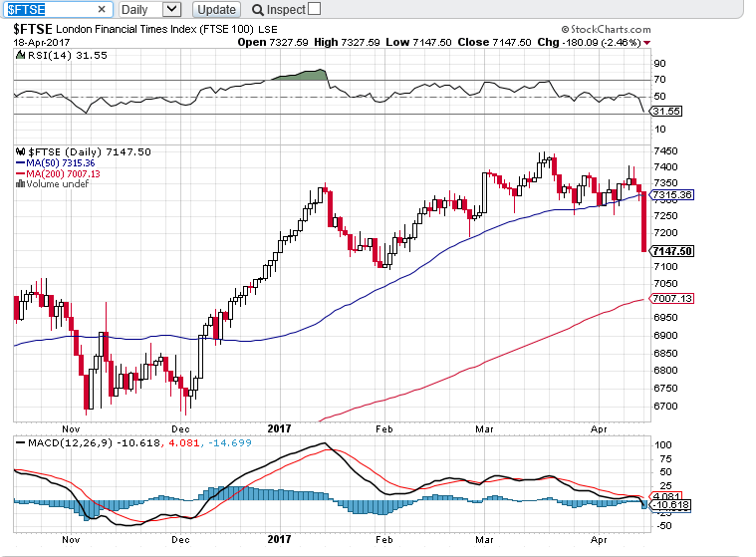The height and width of the screenshot is (557, 756).
Task: Click the 7147.50 last price tag
Action: pos(672,251)
